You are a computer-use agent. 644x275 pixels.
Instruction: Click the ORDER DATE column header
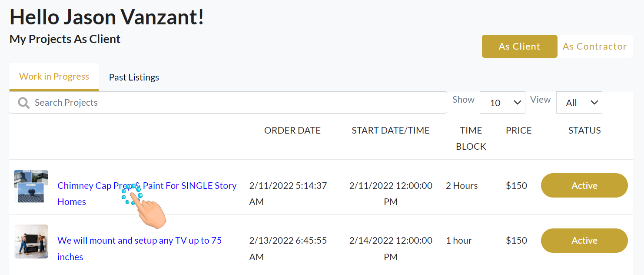pyautogui.click(x=292, y=131)
